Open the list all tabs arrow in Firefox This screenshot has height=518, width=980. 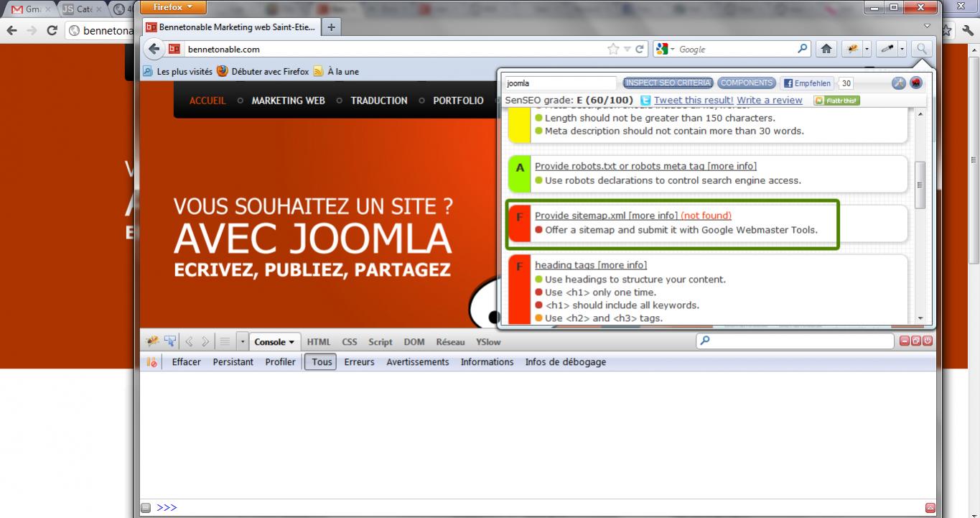927,27
